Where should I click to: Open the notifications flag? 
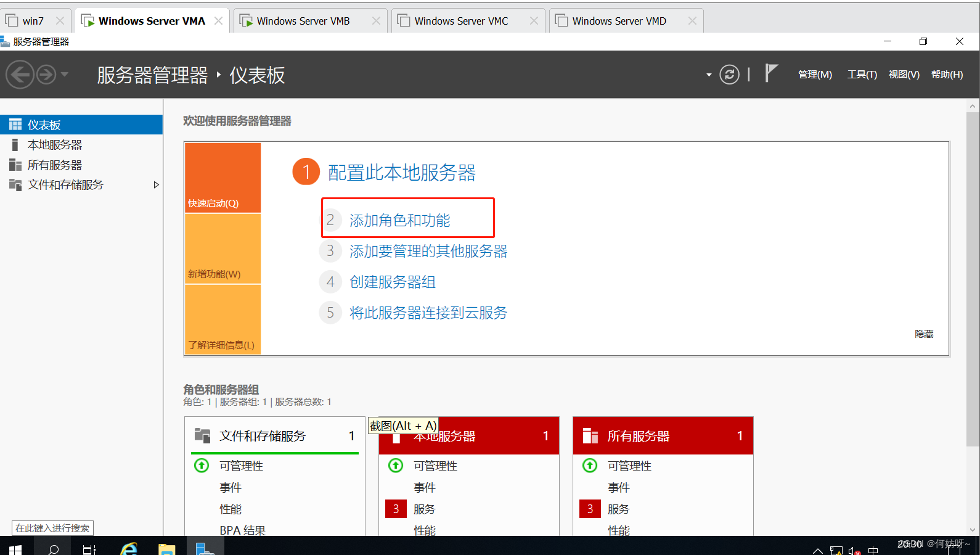point(771,73)
